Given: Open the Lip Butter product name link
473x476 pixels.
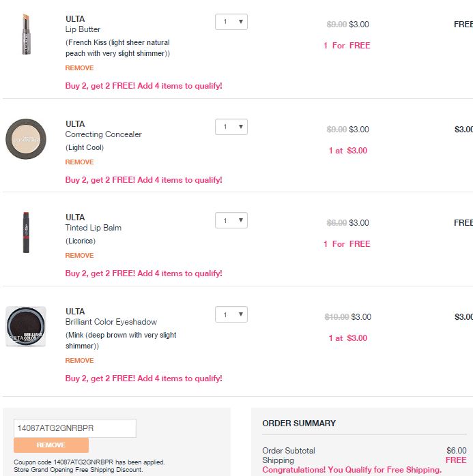Looking at the screenshot, I should click(x=83, y=29).
